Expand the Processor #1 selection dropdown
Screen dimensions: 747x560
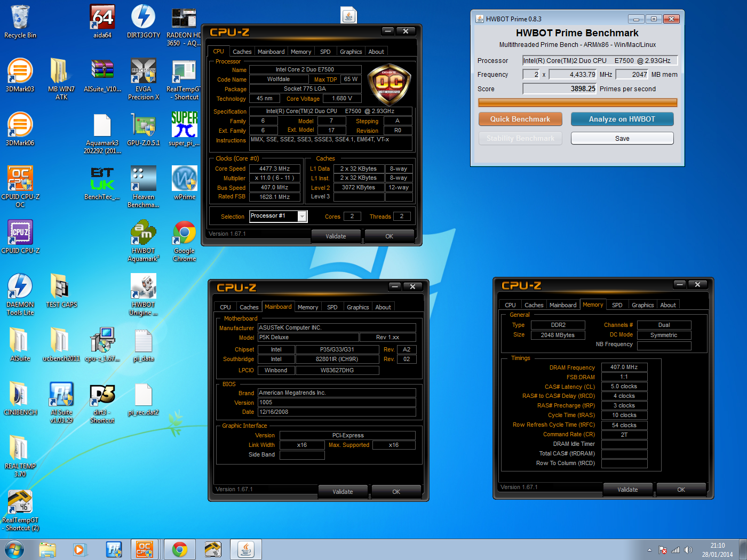[x=302, y=216]
